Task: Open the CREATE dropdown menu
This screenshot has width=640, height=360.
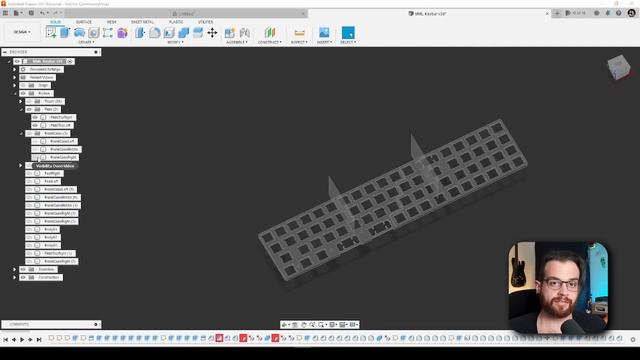Action: click(86, 42)
